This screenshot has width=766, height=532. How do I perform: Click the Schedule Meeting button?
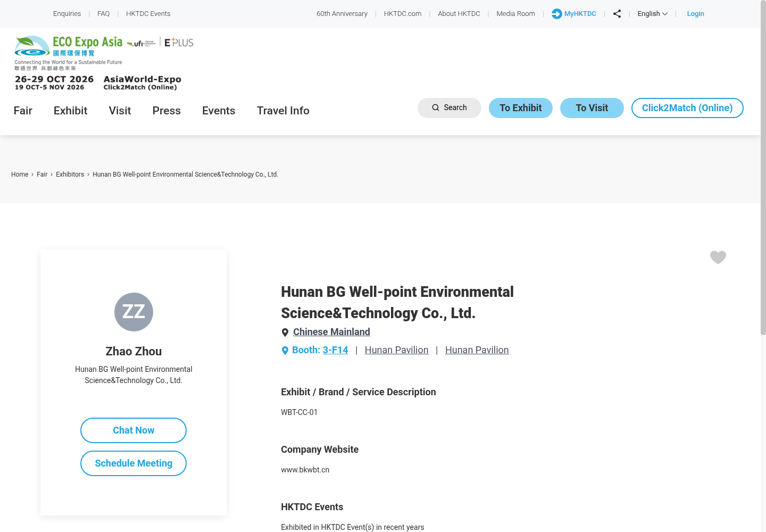click(134, 463)
